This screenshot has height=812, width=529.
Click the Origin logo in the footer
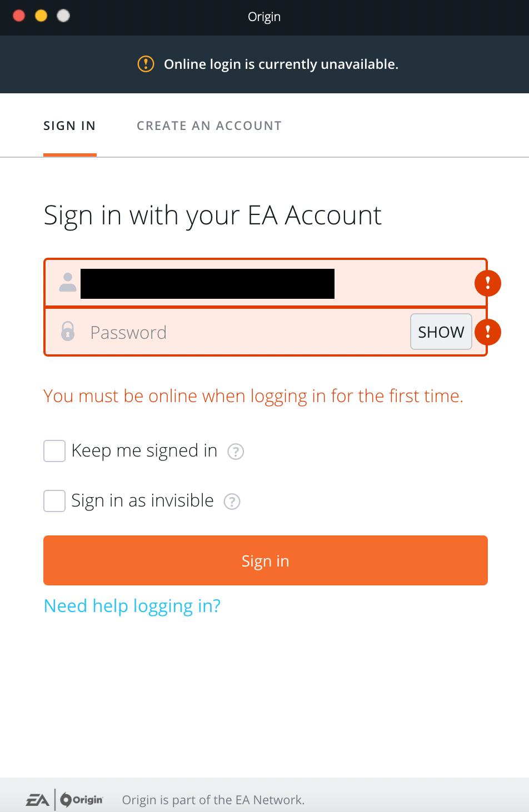point(82,800)
